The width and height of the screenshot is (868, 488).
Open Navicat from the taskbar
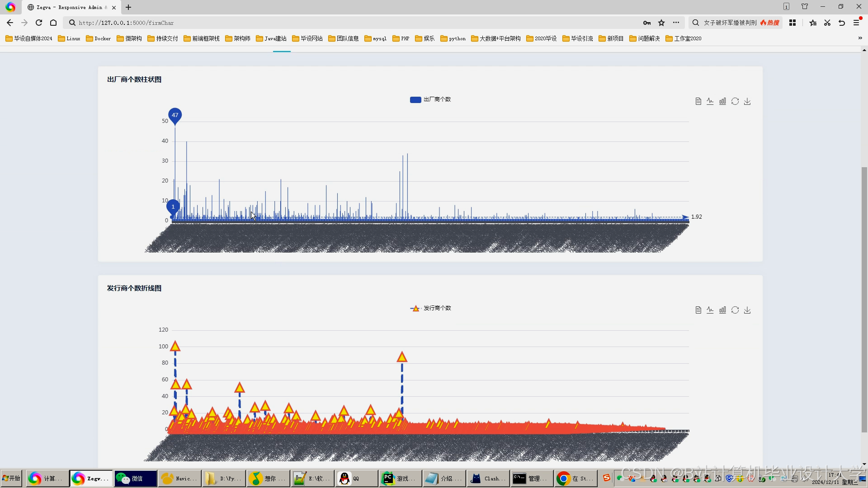click(179, 478)
